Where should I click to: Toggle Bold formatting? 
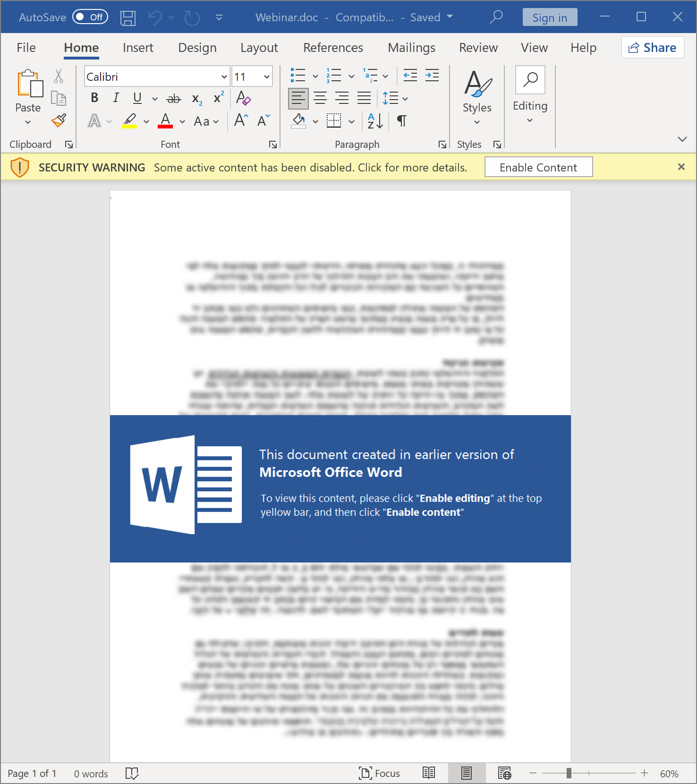click(94, 98)
